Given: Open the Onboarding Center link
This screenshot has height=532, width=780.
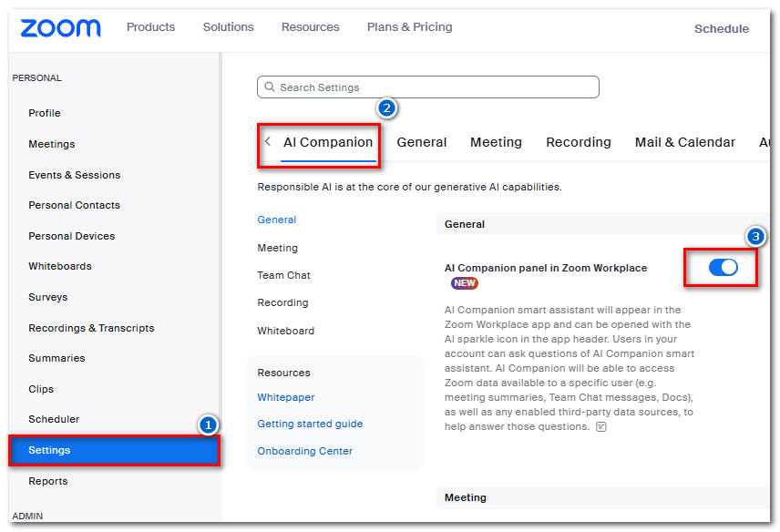Looking at the screenshot, I should 305,451.
